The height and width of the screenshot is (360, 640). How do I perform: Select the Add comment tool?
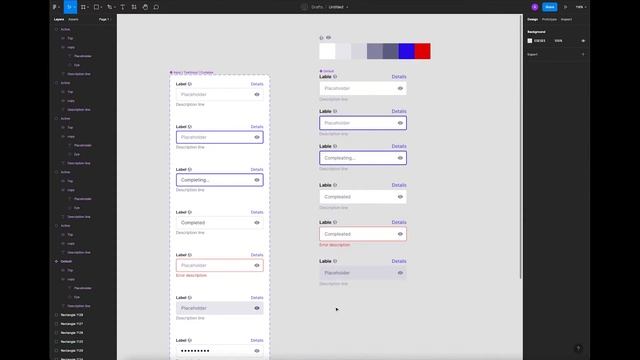[156, 7]
